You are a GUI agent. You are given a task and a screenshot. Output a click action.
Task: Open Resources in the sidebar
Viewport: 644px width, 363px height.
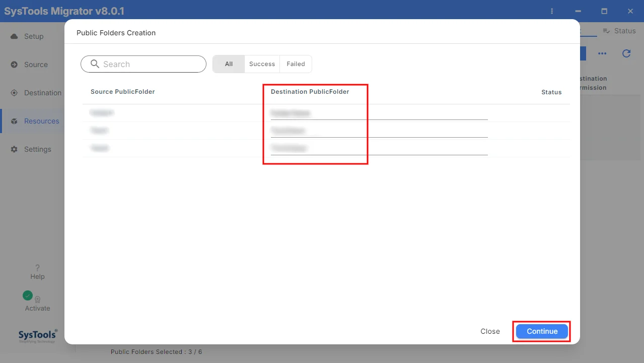32,121
